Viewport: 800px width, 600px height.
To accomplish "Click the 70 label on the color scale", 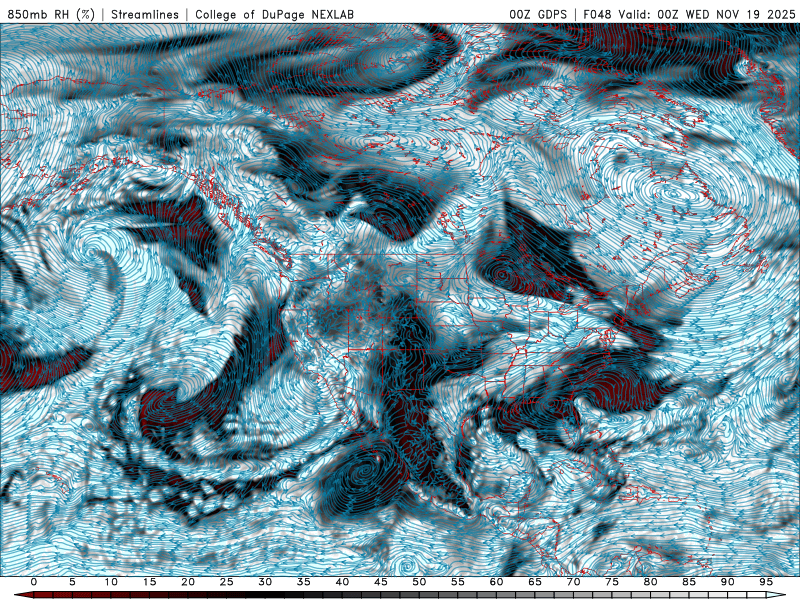I will point(573,582).
